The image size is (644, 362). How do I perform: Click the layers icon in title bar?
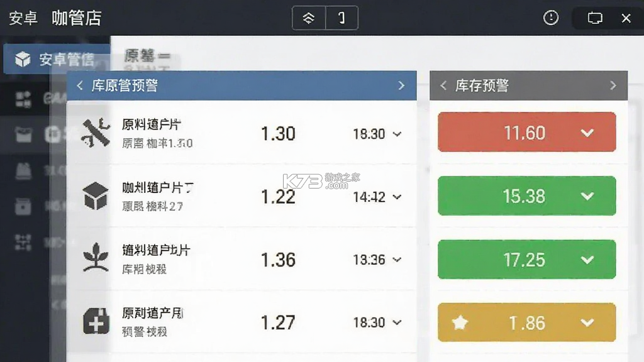308,18
